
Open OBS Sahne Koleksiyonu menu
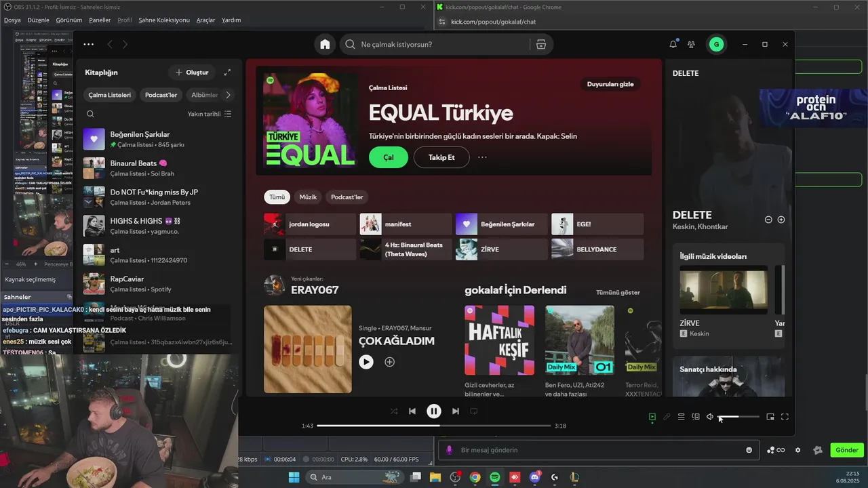164,20
